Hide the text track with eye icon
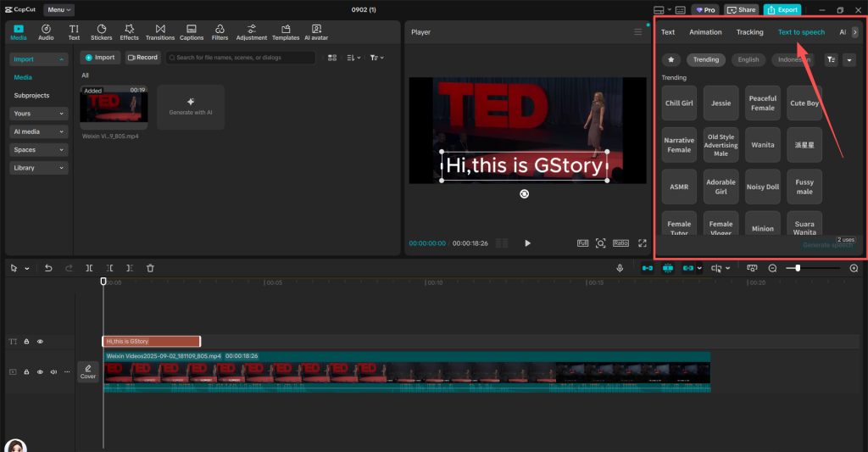Screen dimensions: 868x452 click(x=40, y=341)
